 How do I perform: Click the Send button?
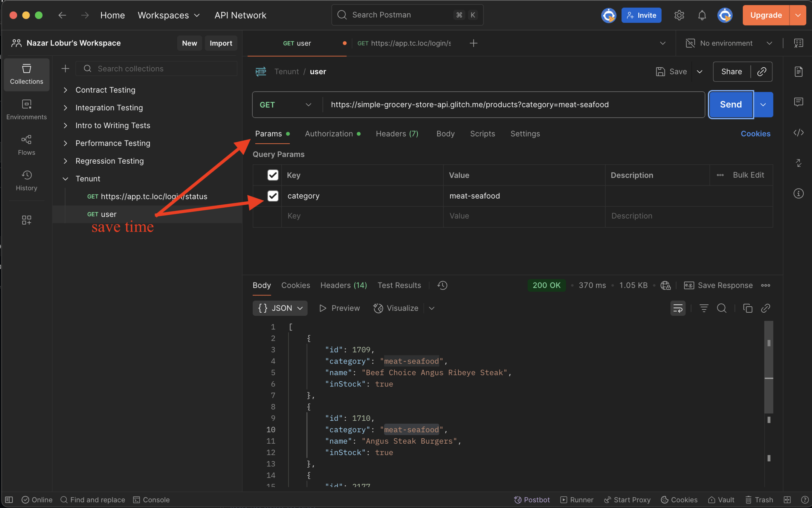point(730,105)
